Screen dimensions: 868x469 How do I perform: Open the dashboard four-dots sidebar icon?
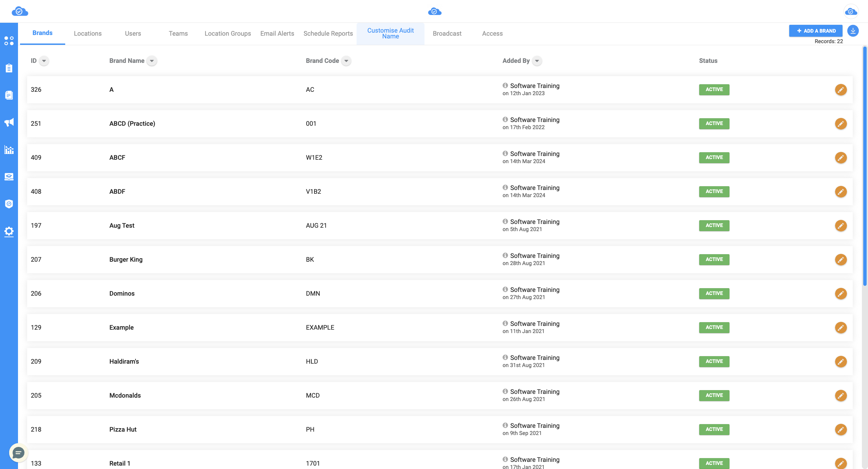tap(9, 41)
